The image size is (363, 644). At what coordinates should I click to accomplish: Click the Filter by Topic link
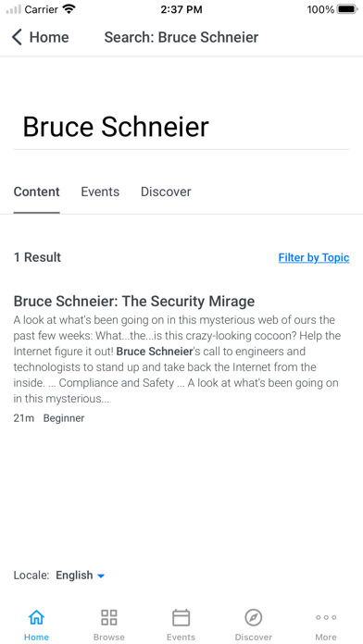[314, 257]
